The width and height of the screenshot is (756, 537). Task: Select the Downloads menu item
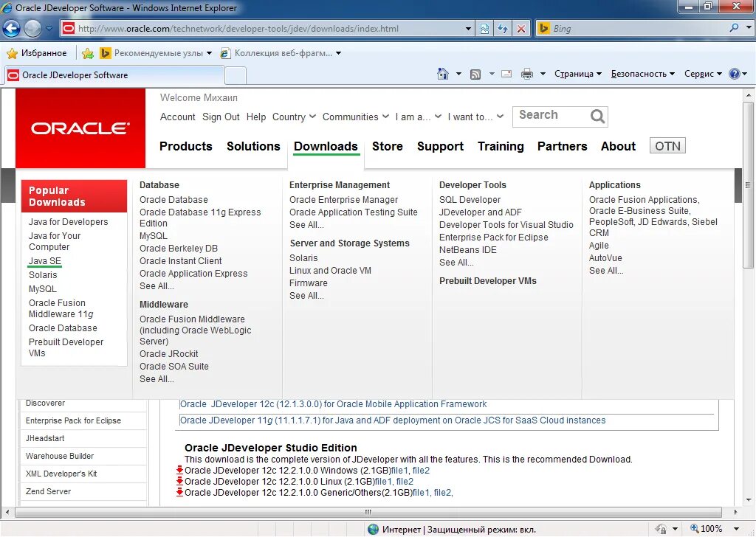(326, 146)
